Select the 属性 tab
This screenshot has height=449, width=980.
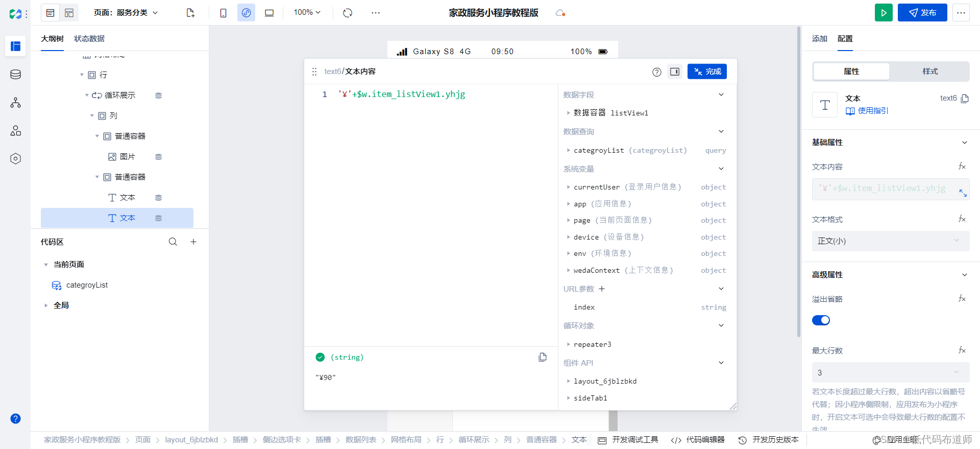click(x=851, y=72)
